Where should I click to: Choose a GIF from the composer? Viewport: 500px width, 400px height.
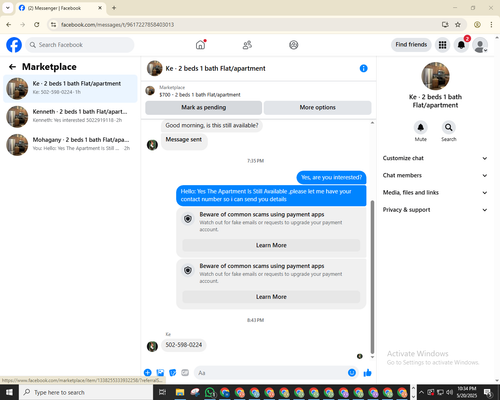(x=185, y=373)
